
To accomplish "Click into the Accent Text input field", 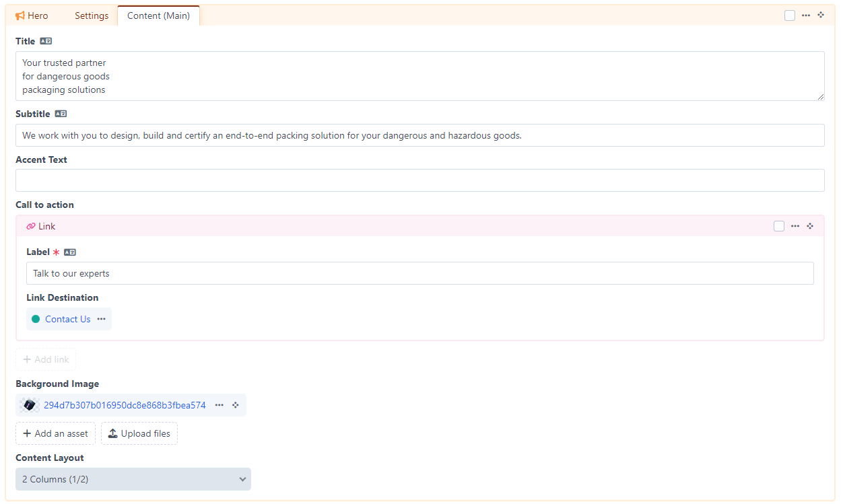I will coord(419,180).
